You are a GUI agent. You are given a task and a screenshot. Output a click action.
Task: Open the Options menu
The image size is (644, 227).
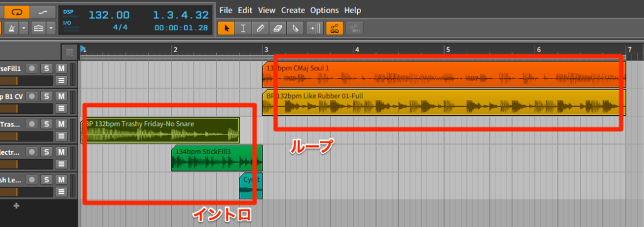pyautogui.click(x=325, y=10)
